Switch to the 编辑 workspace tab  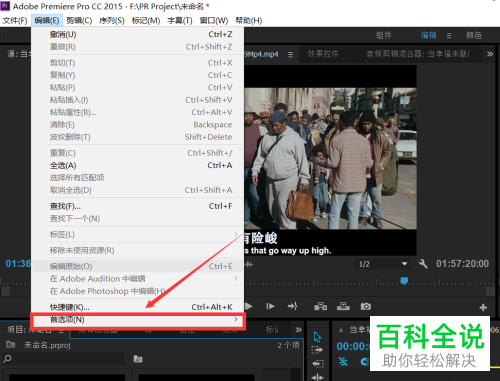click(x=428, y=35)
